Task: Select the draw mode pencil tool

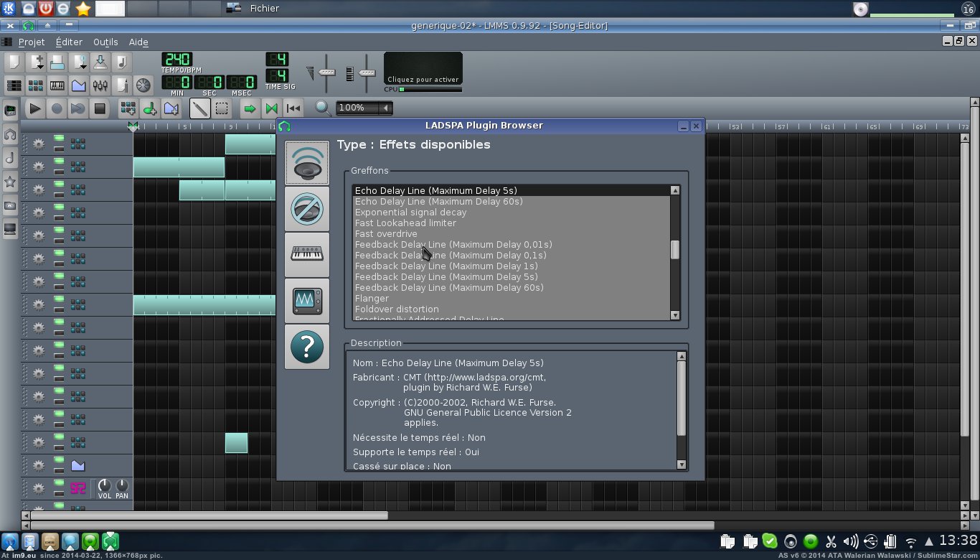Action: 200,109
